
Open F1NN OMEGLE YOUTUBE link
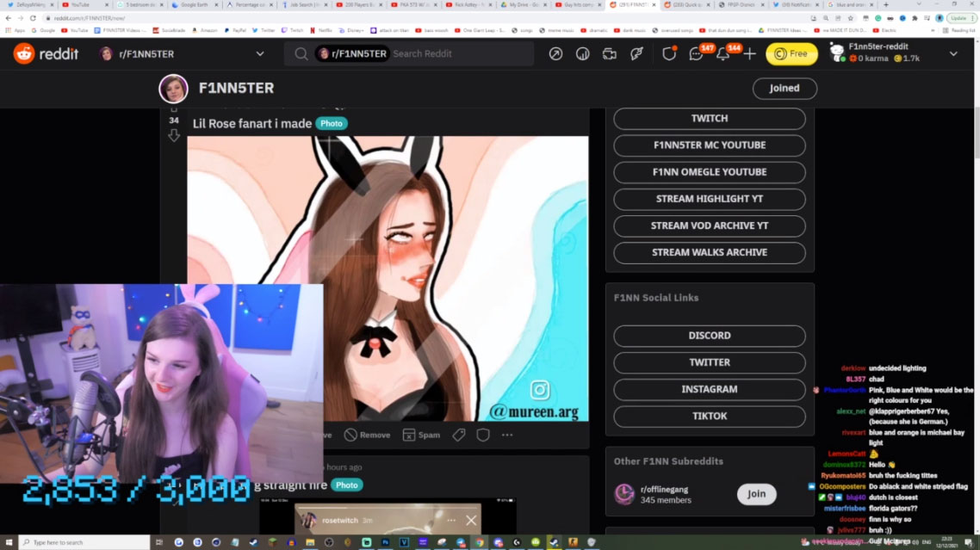coord(710,172)
